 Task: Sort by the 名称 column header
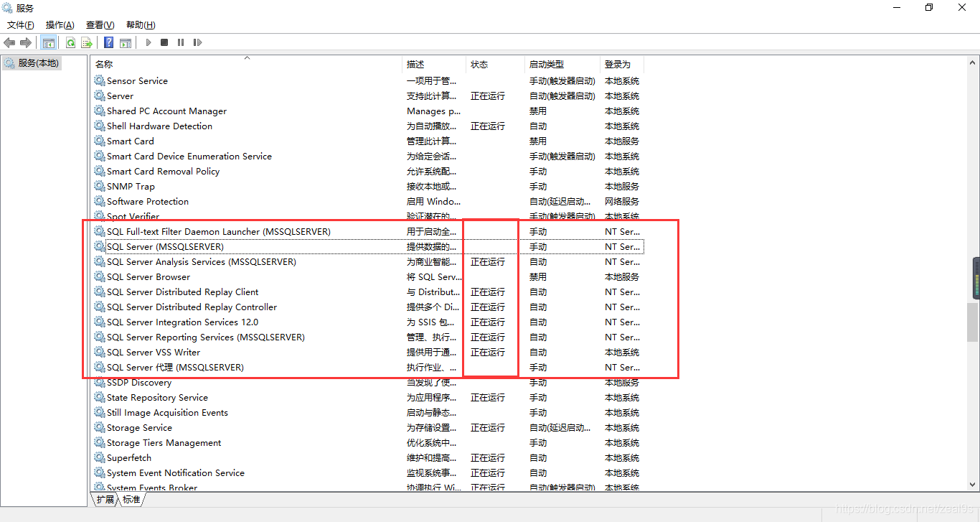click(x=246, y=64)
